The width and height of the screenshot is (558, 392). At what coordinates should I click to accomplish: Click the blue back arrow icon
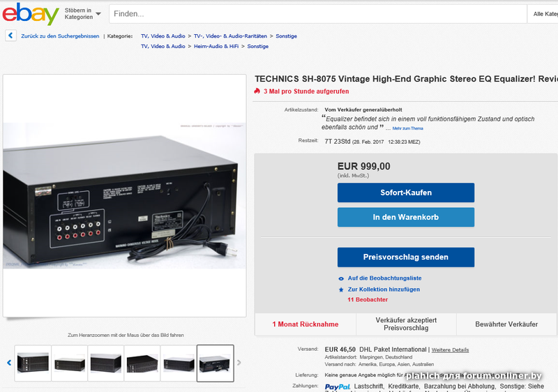click(10, 36)
